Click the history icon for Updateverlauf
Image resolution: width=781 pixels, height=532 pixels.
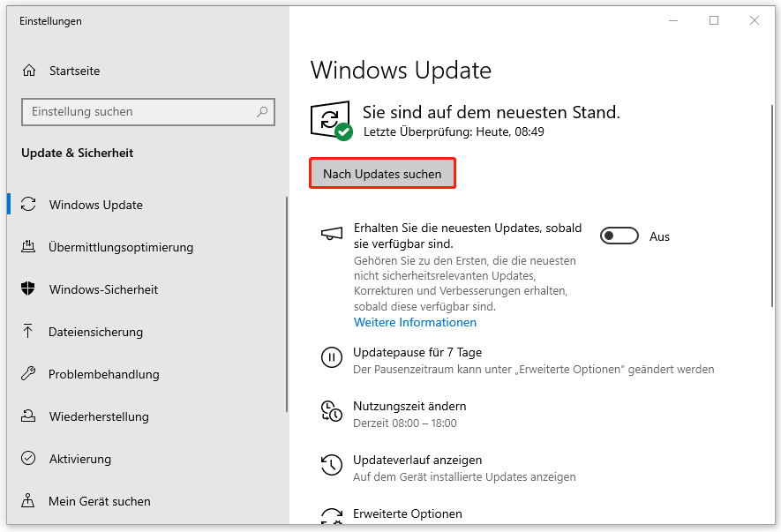coord(332,465)
